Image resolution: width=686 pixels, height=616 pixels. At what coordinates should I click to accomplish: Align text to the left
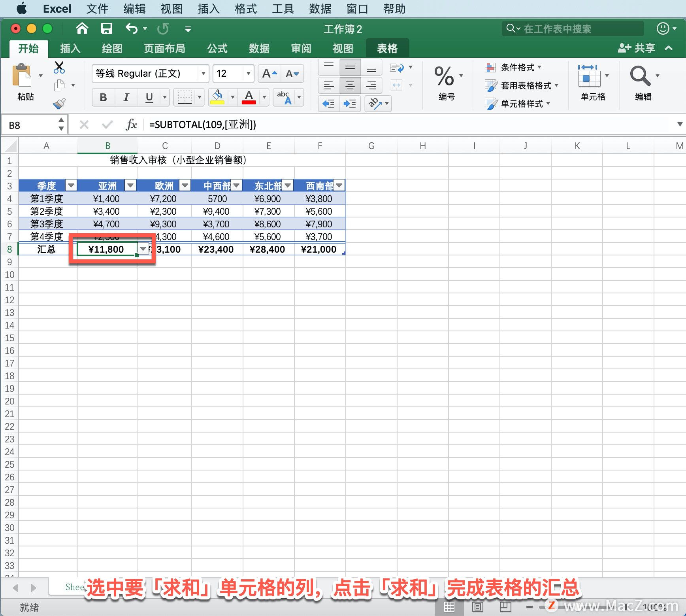click(329, 85)
